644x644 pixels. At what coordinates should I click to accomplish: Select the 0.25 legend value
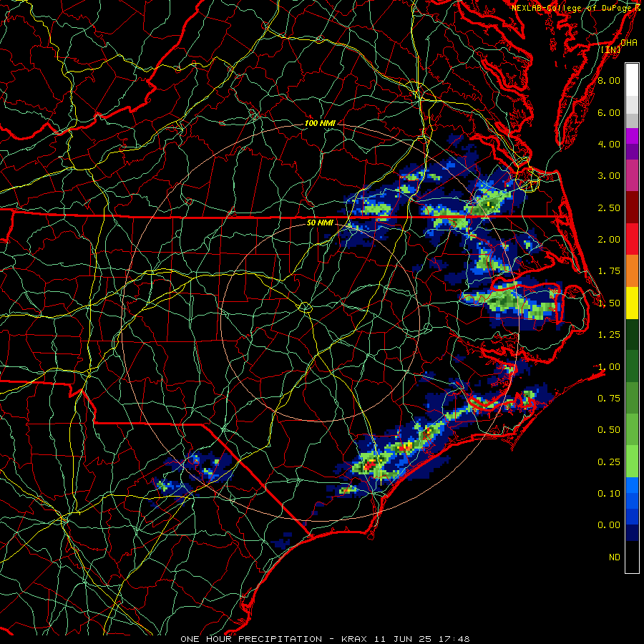pyautogui.click(x=609, y=462)
